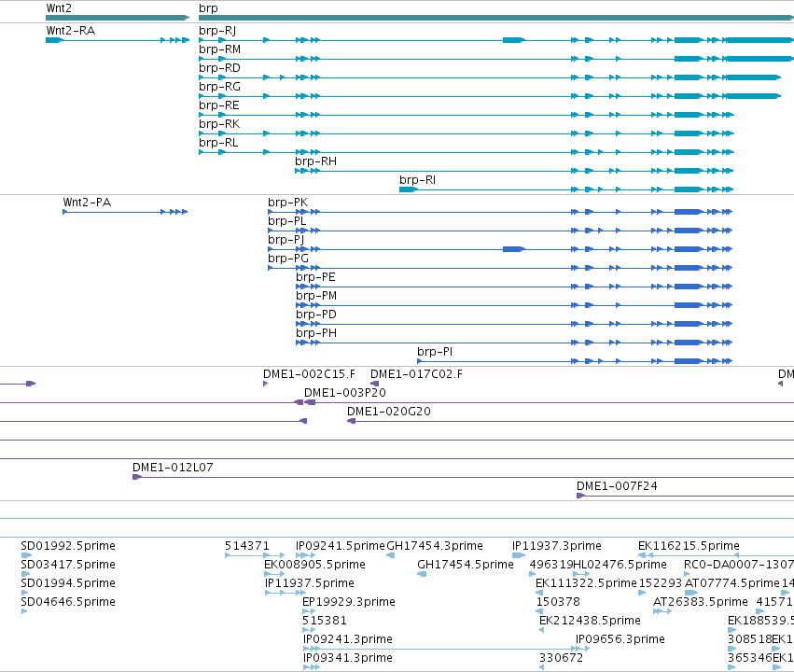Screen dimensions: 794x672
Task: Select the brp-RE transcript label
Action: 218,105
